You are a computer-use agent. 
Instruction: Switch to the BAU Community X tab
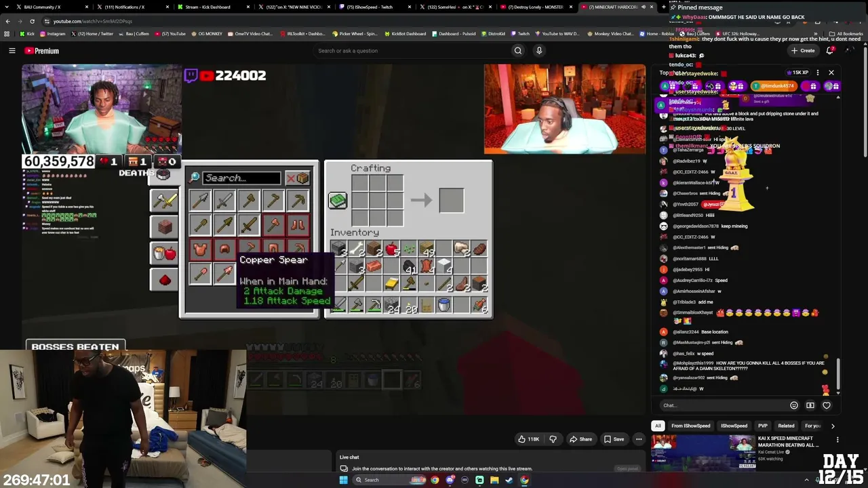[x=49, y=7]
